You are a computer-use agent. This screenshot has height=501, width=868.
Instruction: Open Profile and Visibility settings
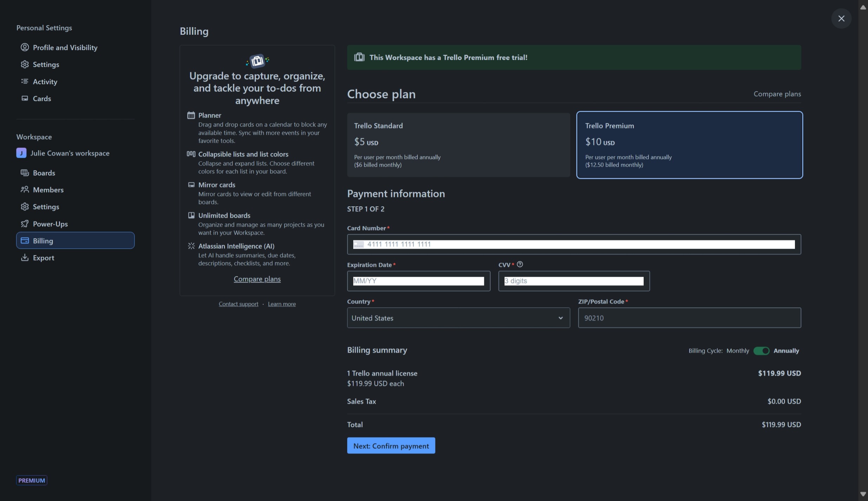(75, 47)
